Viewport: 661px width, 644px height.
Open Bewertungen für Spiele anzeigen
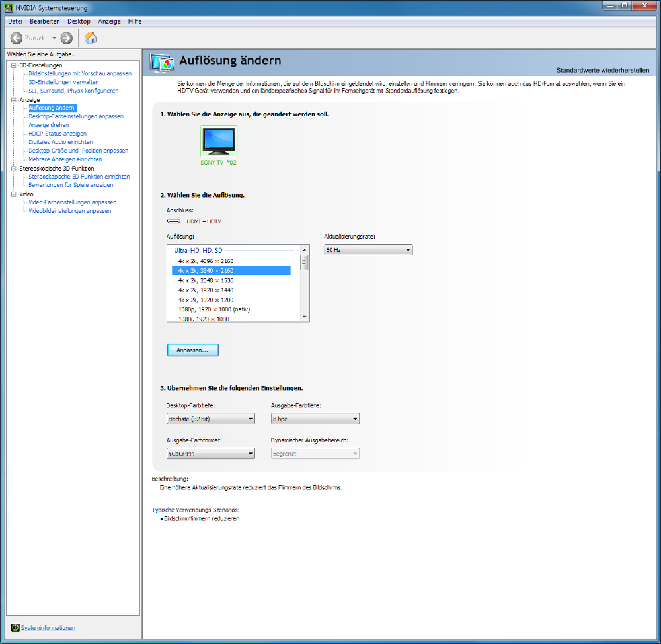tap(71, 185)
